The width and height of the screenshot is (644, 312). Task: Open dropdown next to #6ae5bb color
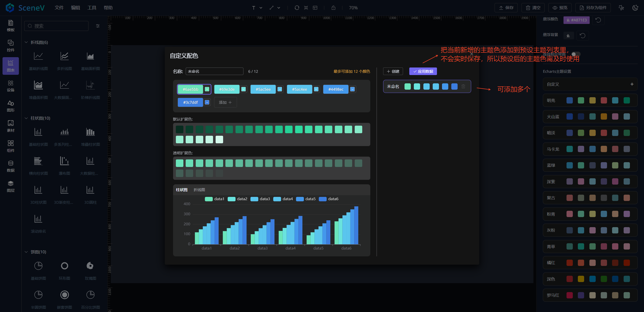pyautogui.click(x=207, y=89)
